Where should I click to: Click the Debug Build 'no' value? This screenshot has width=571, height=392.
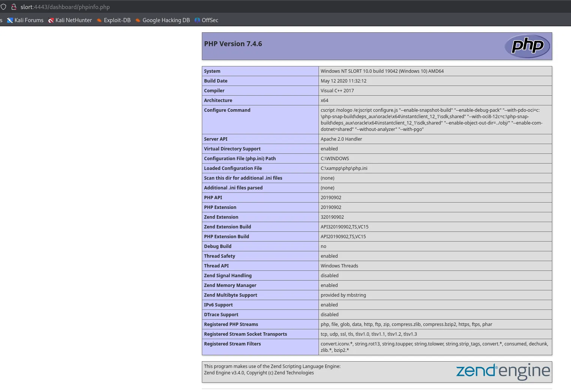[323, 246]
